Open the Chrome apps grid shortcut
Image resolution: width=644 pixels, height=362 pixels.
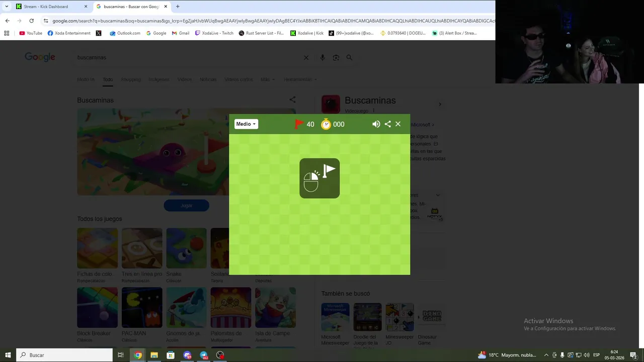coord(7,33)
